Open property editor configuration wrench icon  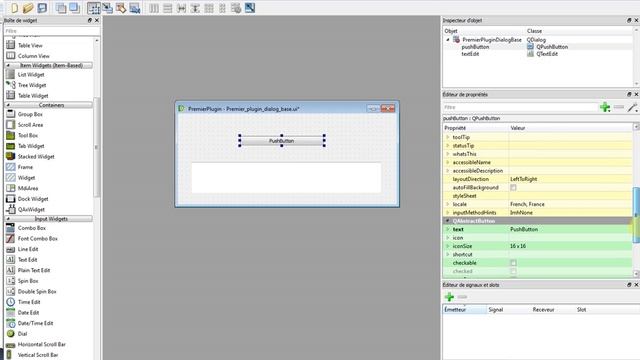click(632, 107)
